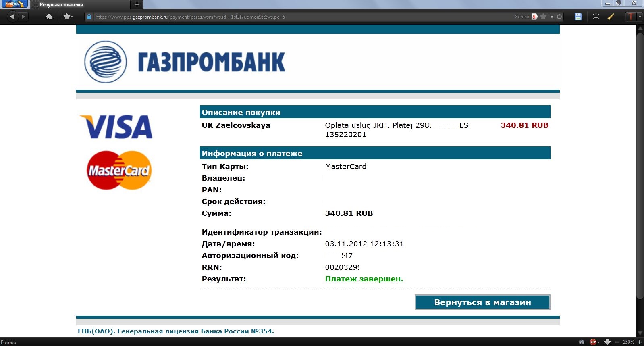Open dropdown next to red T button
644x346 pixels.
[x=640, y=17]
